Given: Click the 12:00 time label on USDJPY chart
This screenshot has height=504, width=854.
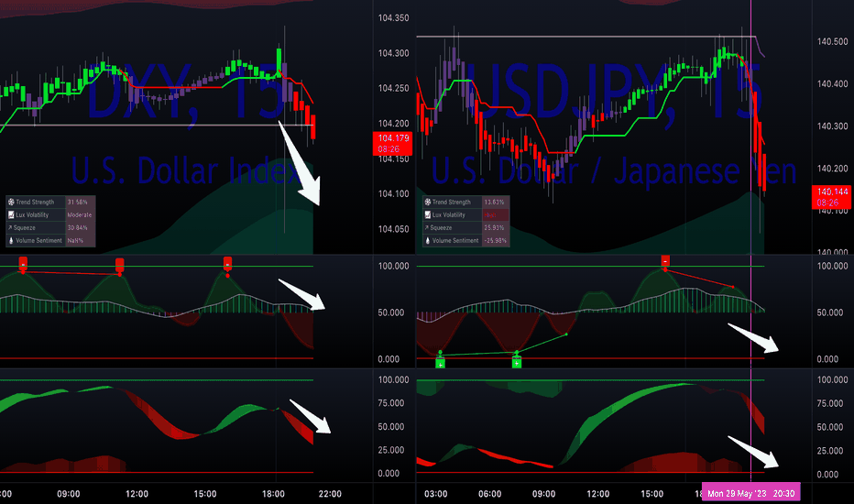Looking at the screenshot, I should [x=598, y=494].
